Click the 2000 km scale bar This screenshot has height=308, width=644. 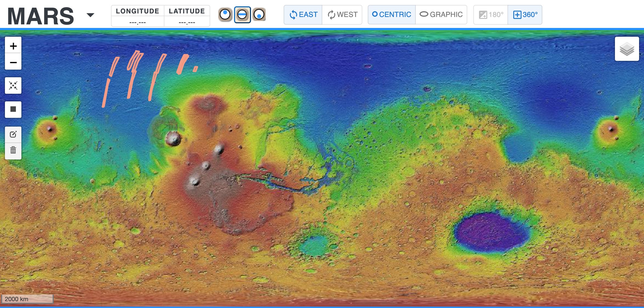point(27,299)
